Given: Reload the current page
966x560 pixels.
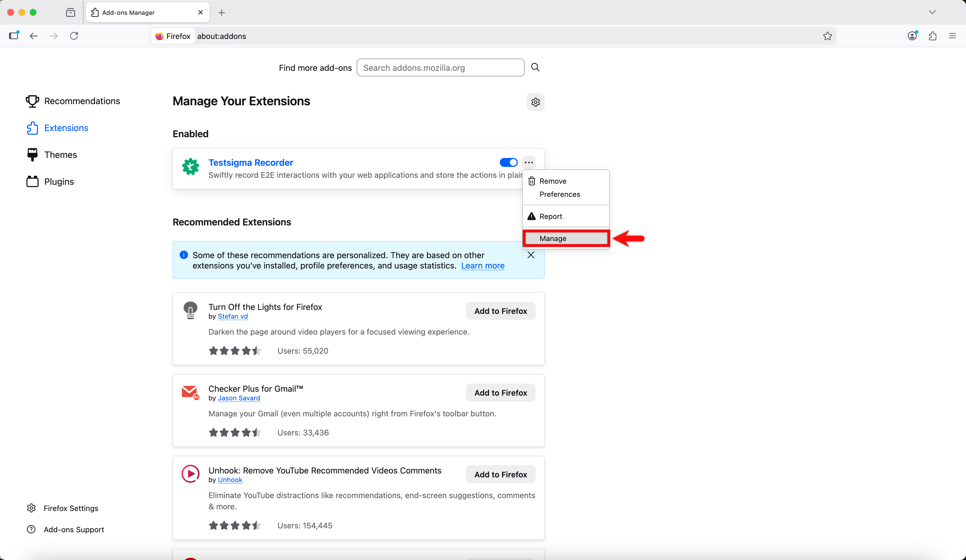Looking at the screenshot, I should point(74,36).
